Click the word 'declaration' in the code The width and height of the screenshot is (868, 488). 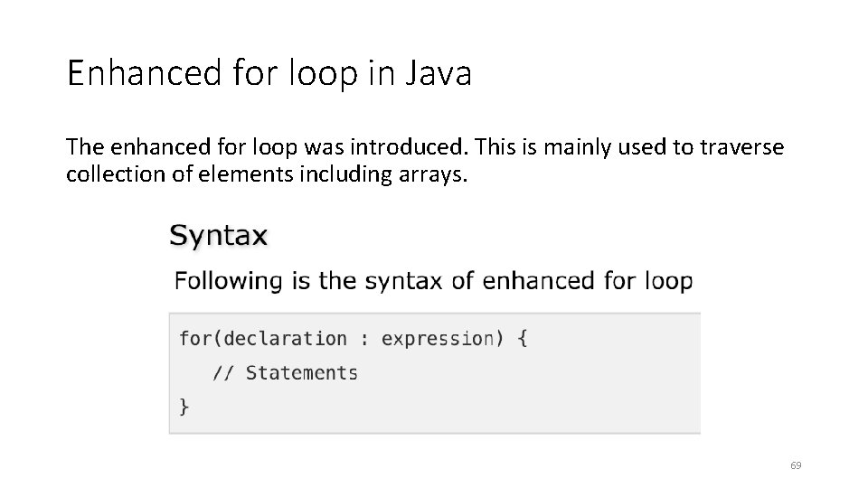click(x=285, y=339)
